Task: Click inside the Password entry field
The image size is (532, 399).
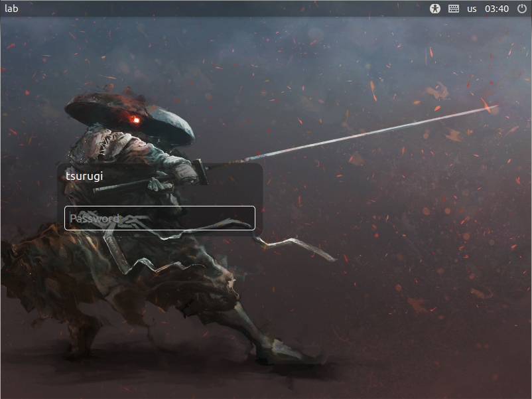Action: (x=159, y=218)
